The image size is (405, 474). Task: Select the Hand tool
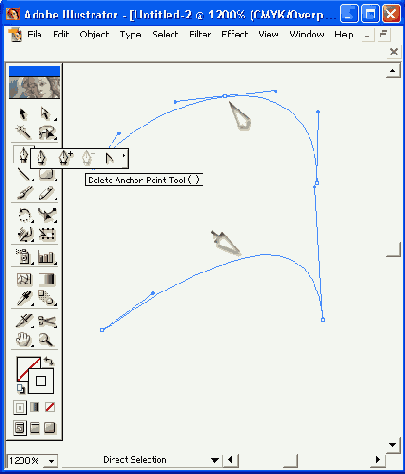coord(23,340)
